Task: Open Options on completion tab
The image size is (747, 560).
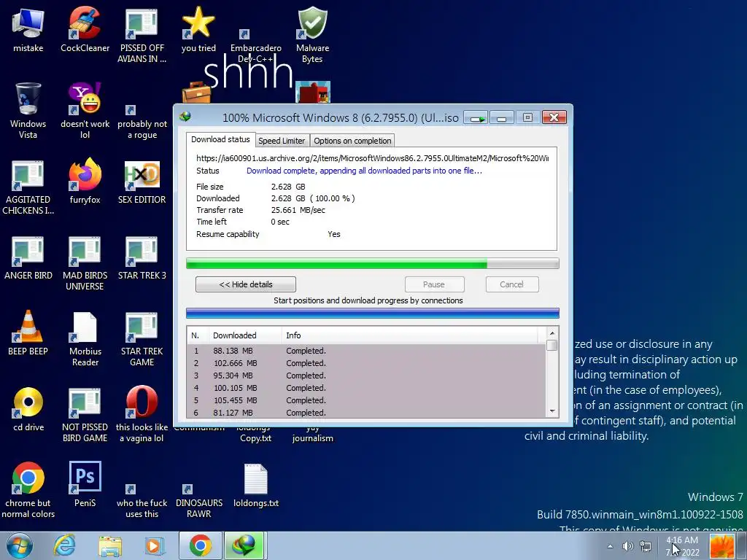Action: [x=352, y=141]
